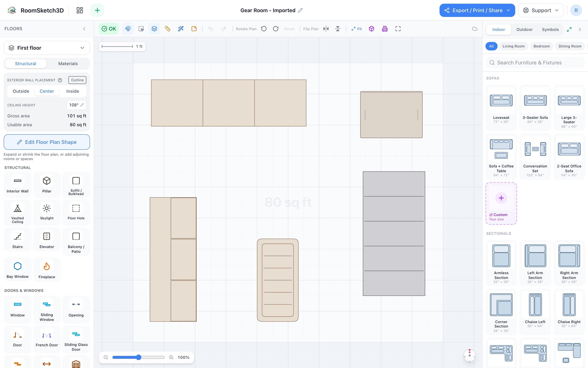Open the 3D cube view

pyautogui.click(x=371, y=29)
